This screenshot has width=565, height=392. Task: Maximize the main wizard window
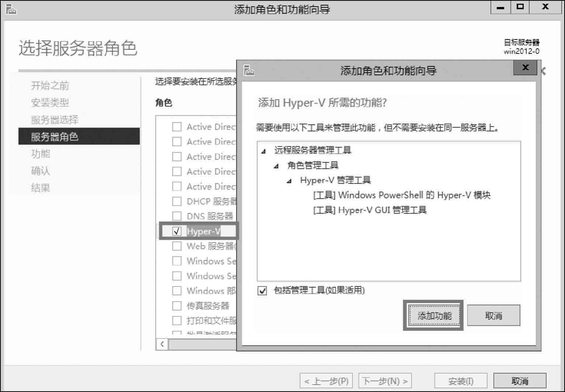click(x=520, y=7)
